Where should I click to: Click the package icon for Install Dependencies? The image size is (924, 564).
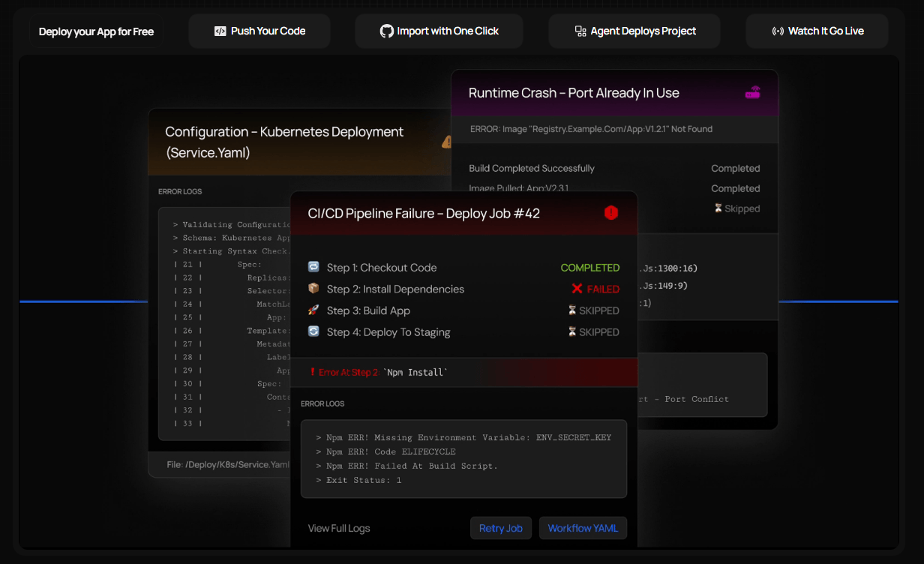(x=313, y=289)
